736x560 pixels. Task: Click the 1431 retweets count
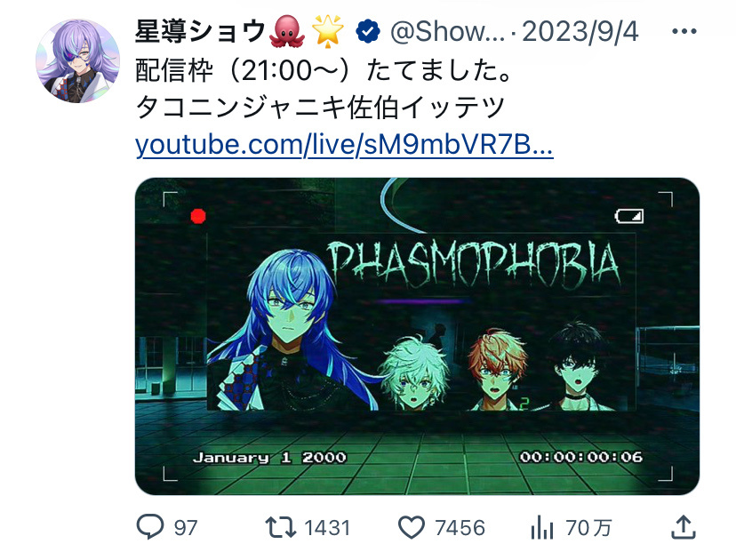[327, 528]
